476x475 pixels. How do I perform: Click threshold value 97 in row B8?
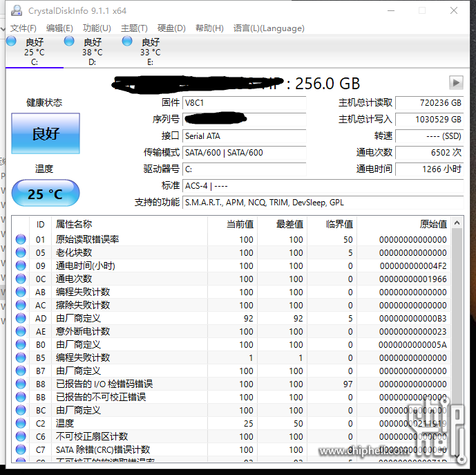[x=348, y=384]
